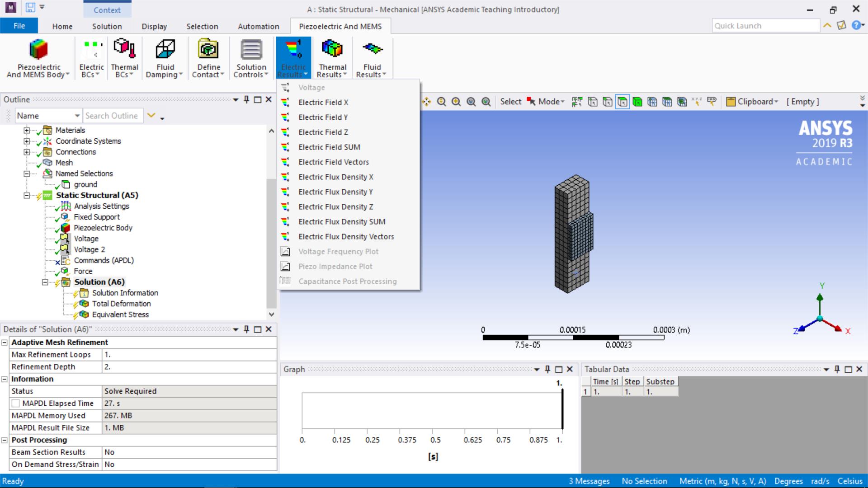Choose Electric Flux Density Vectors result
Image resolution: width=868 pixels, height=488 pixels.
349,237
